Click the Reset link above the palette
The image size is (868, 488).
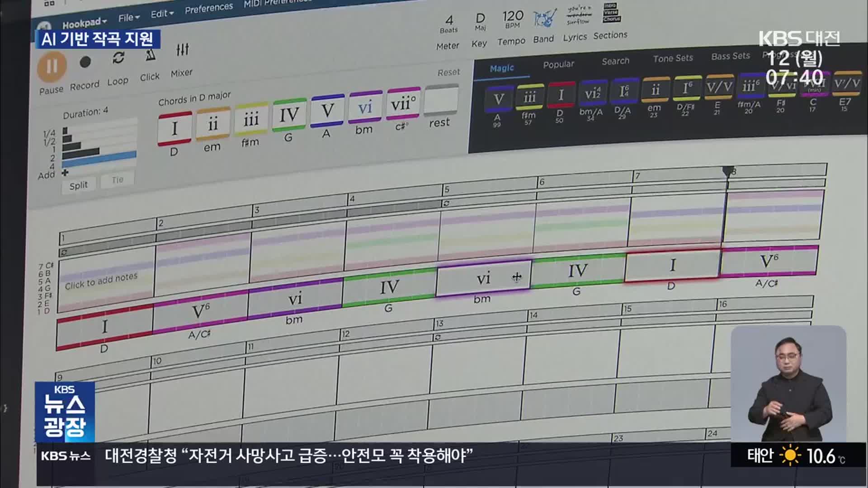pyautogui.click(x=448, y=72)
